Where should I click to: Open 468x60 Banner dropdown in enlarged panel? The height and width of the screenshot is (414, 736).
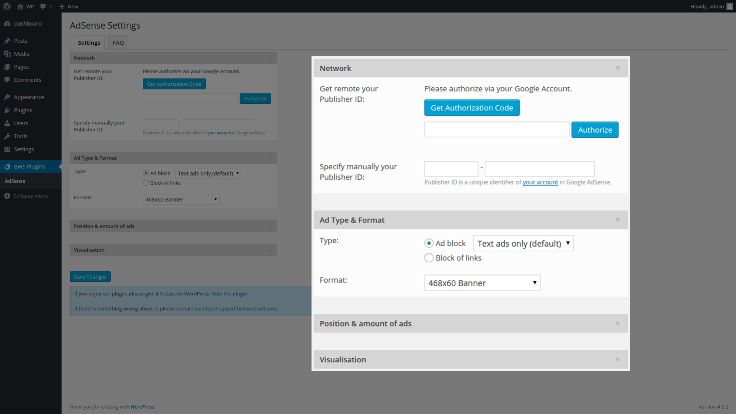pos(482,283)
